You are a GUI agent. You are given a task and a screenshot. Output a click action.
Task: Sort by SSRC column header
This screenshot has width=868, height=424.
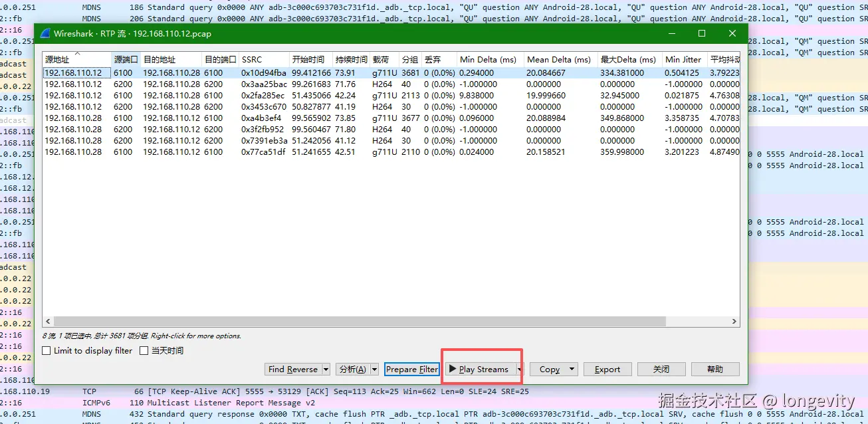tap(264, 60)
